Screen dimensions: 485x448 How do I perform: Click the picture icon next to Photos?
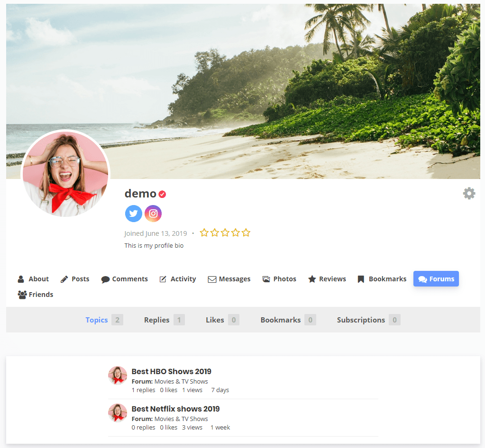(x=266, y=279)
